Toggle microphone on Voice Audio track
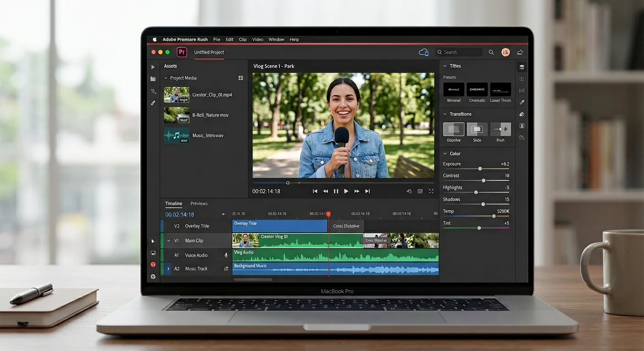The width and height of the screenshot is (644, 351). (x=226, y=255)
